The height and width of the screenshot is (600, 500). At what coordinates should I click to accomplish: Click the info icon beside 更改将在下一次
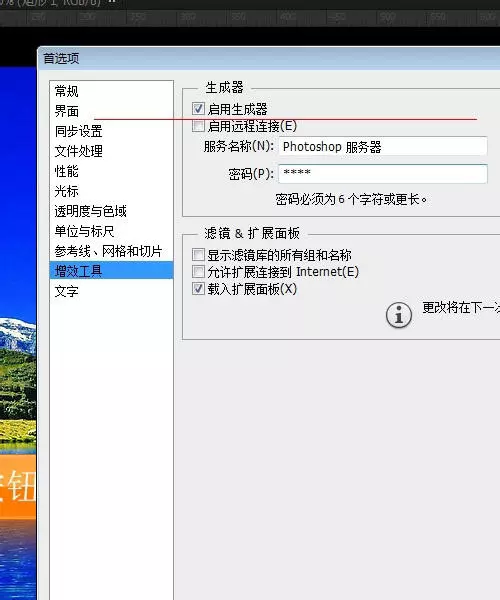coord(399,315)
